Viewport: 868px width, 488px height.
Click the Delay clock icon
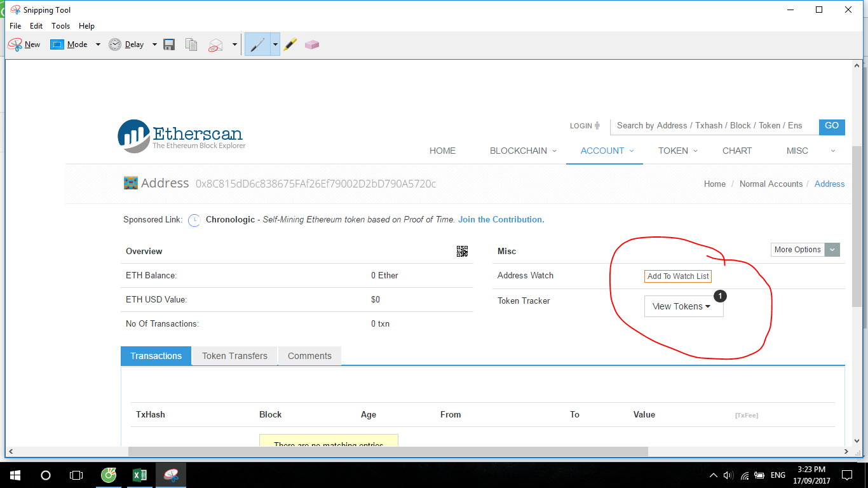115,44
